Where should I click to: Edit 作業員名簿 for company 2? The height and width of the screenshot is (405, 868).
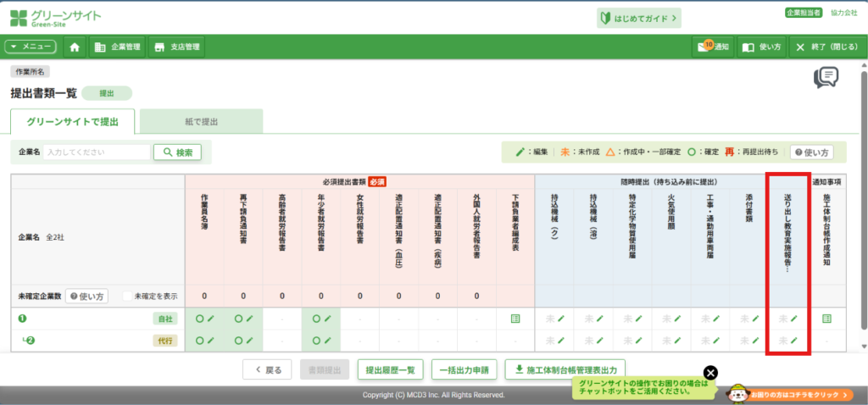[x=210, y=341]
